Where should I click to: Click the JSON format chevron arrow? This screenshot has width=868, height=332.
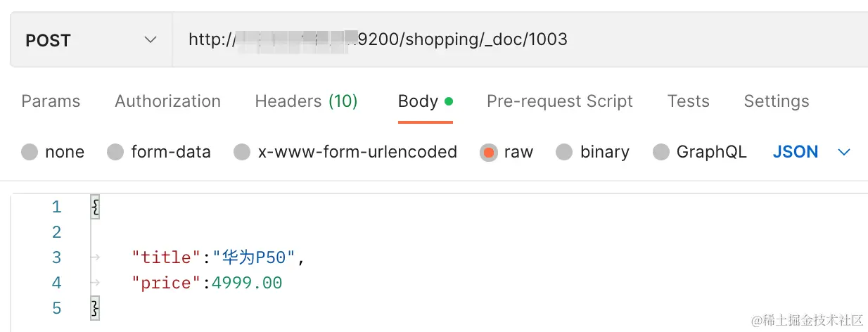tap(844, 152)
